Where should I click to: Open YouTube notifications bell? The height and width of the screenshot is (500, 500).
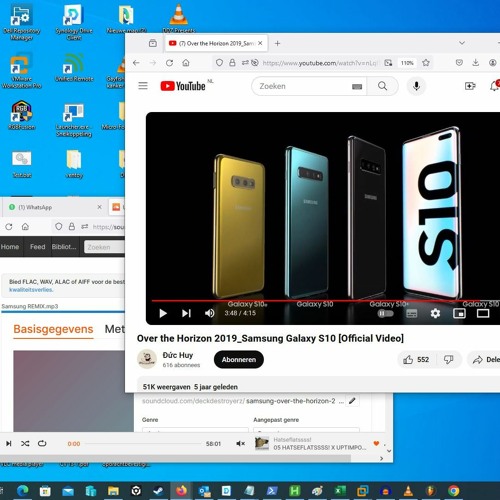click(494, 86)
